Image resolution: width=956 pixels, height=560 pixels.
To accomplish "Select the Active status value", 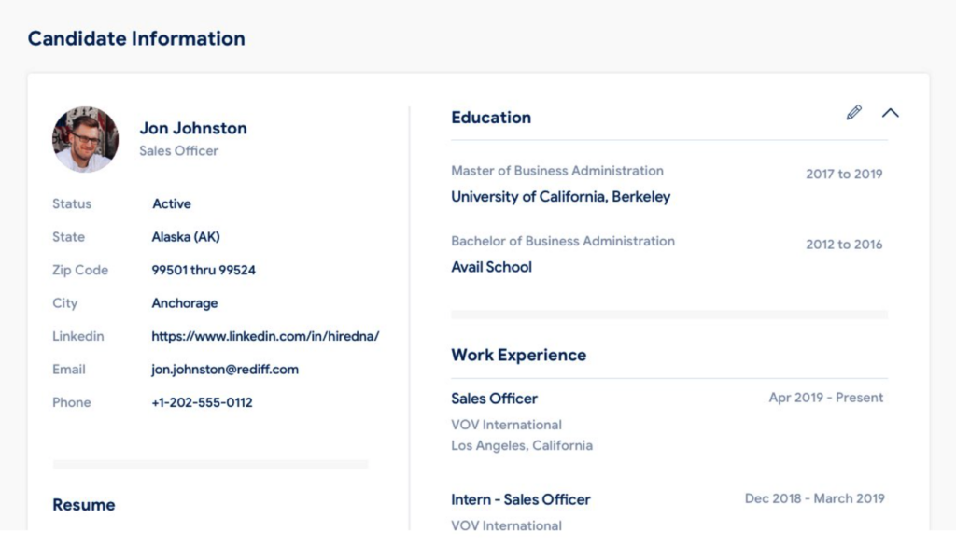I will [172, 204].
